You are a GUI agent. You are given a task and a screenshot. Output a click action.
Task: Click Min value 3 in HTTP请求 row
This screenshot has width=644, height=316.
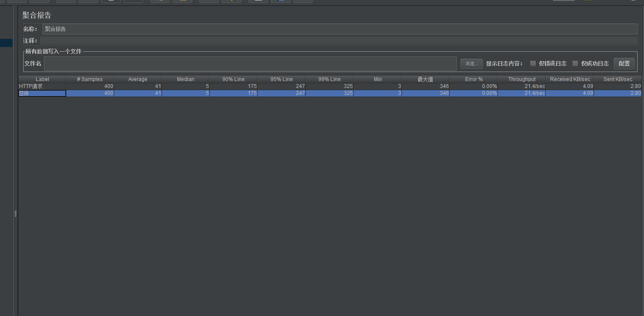(378, 86)
